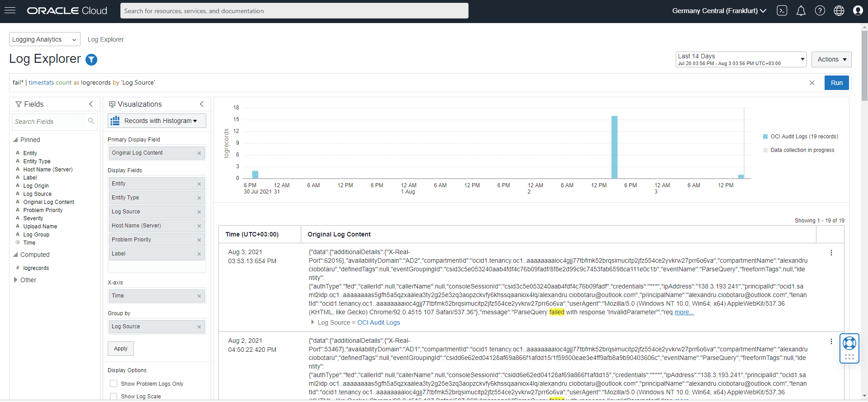The image size is (868, 402).
Task: Toggle OCI Audit Logs legend color swatch
Action: tap(765, 137)
